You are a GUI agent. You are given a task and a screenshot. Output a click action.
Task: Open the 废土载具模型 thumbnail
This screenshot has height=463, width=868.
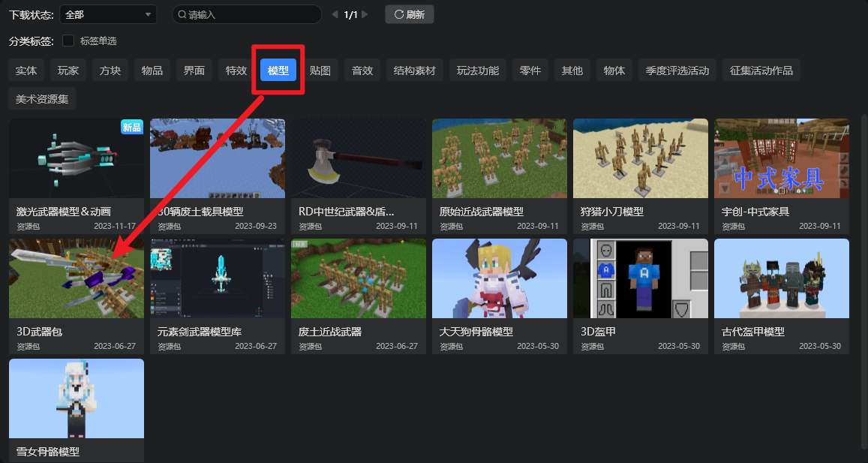(218, 158)
